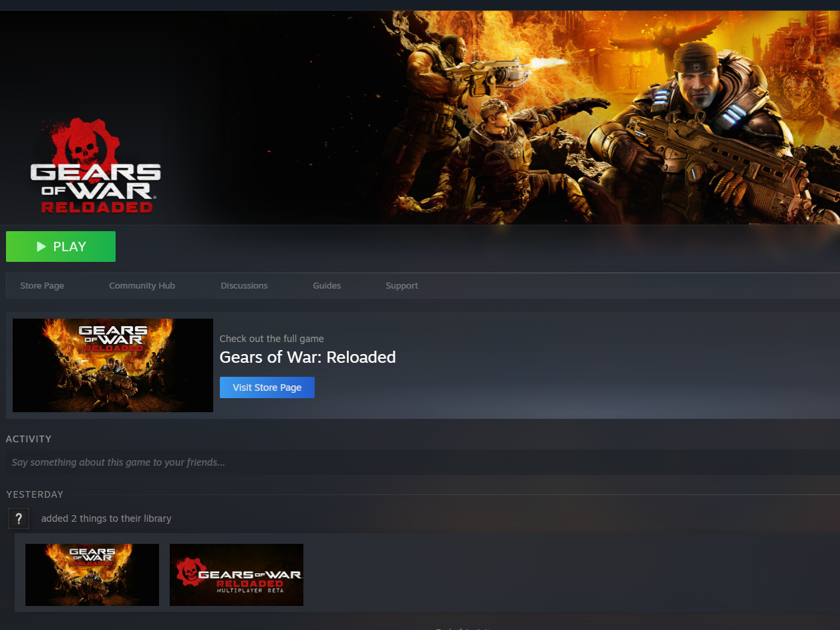Open the Community Hub tab
This screenshot has width=840, height=630.
(x=142, y=285)
